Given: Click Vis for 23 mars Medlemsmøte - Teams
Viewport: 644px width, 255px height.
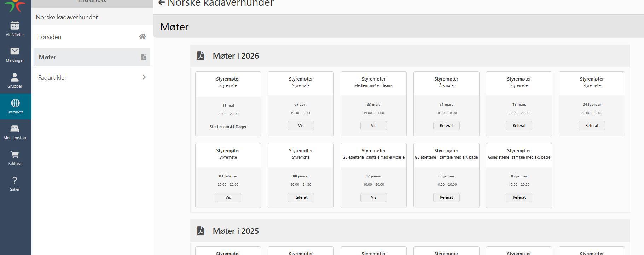Looking at the screenshot, I should (x=373, y=126).
